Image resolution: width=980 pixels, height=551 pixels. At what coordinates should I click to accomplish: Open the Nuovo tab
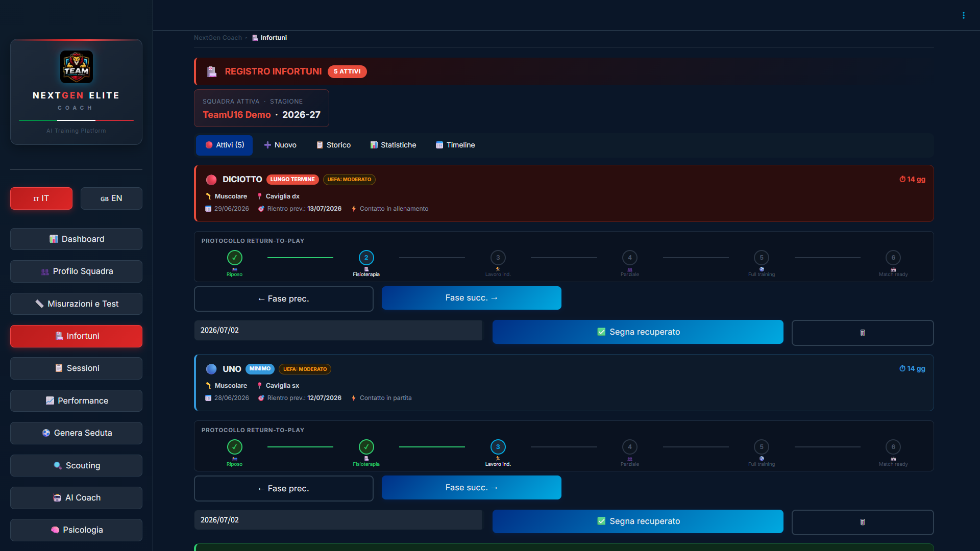pos(280,145)
